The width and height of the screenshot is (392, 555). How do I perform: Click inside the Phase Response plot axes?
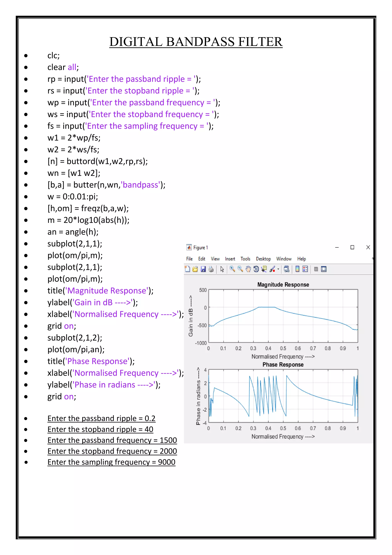pyautogui.click(x=283, y=396)
